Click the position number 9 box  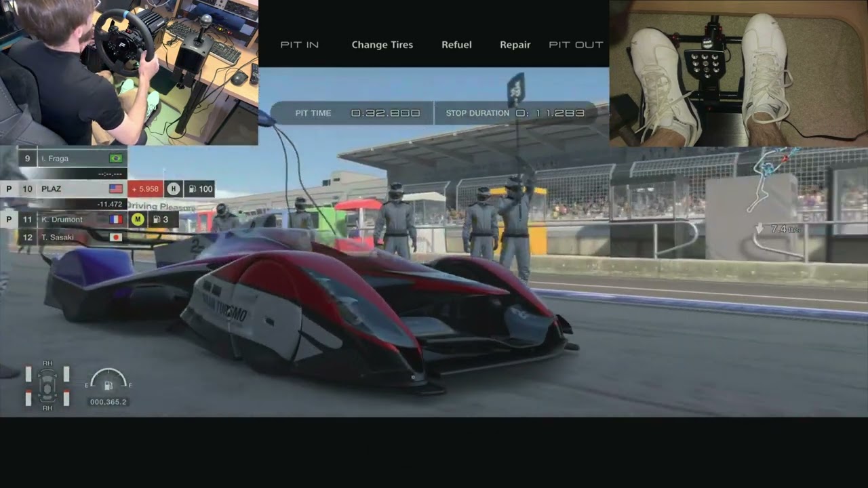click(27, 158)
